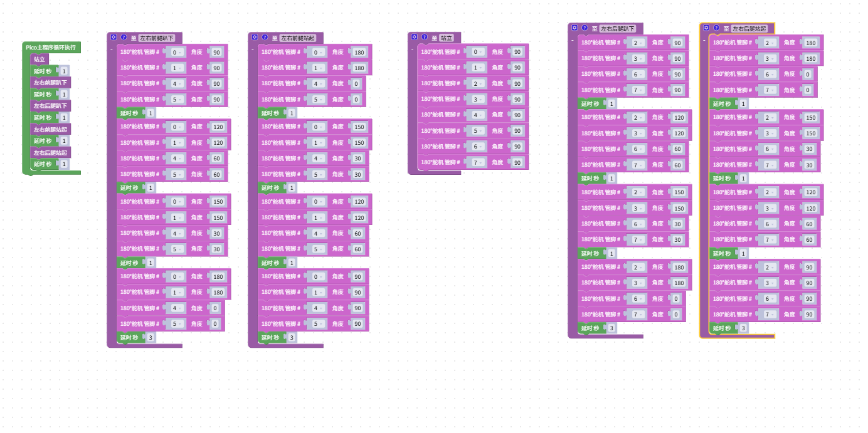Edit final delay 3 in 左右后腿站起

743,328
